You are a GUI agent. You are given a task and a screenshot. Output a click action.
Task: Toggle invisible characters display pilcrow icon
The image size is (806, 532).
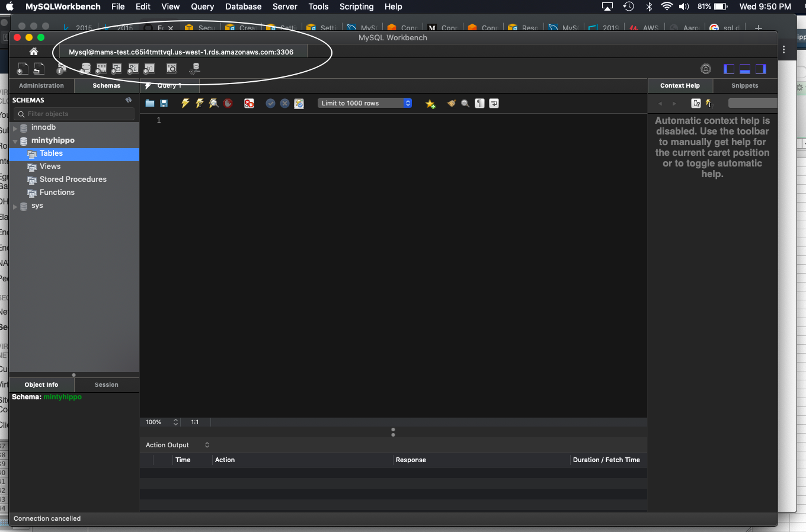pyautogui.click(x=479, y=103)
